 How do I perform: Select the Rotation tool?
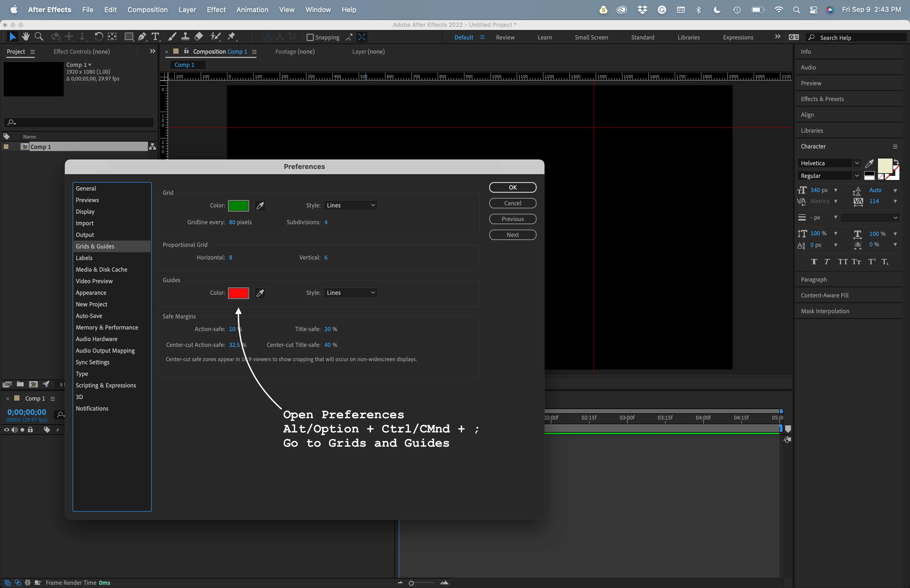(98, 37)
